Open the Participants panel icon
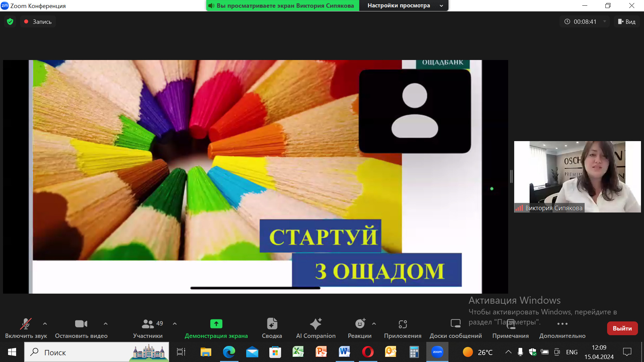 pyautogui.click(x=148, y=324)
